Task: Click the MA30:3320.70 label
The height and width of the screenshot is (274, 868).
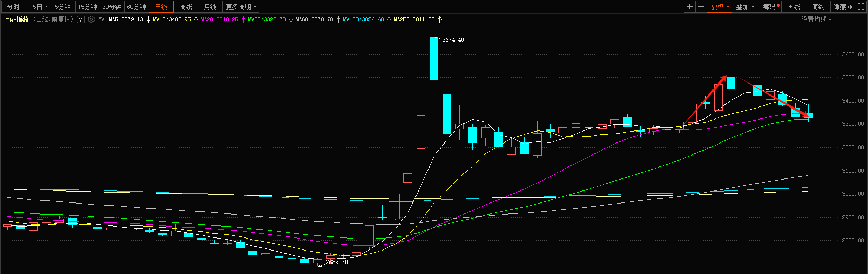Action: point(267,19)
